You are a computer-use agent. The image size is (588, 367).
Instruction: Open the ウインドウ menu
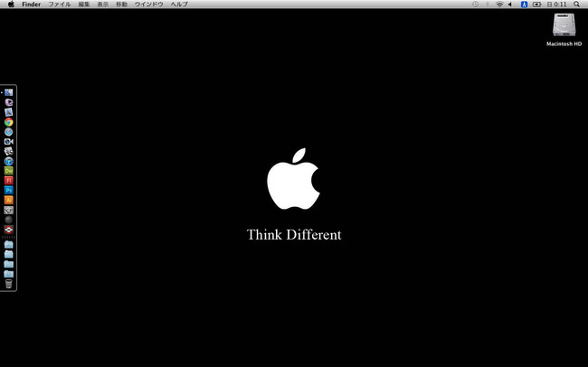pos(149,5)
